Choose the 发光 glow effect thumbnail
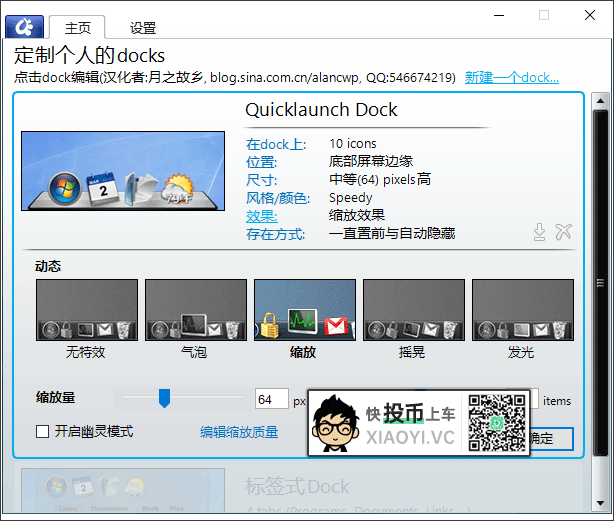This screenshot has width=614, height=521. [523, 310]
